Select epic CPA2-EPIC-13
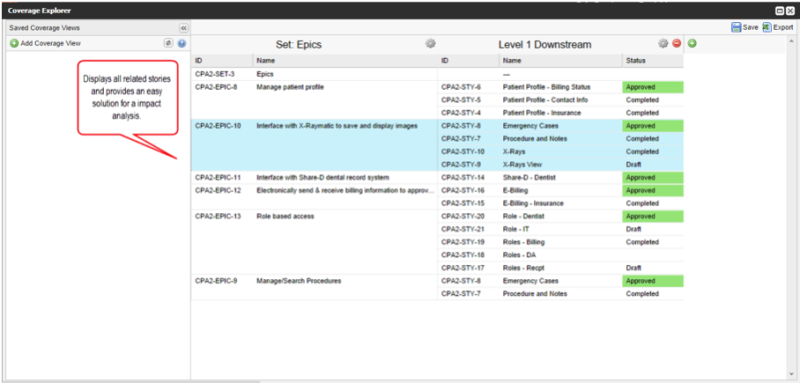The width and height of the screenshot is (800, 383). [218, 216]
